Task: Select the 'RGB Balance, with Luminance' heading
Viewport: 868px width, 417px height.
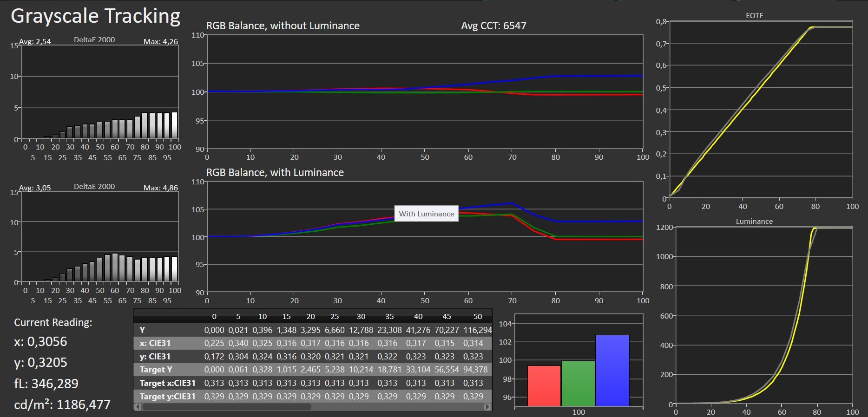Action: click(x=275, y=173)
